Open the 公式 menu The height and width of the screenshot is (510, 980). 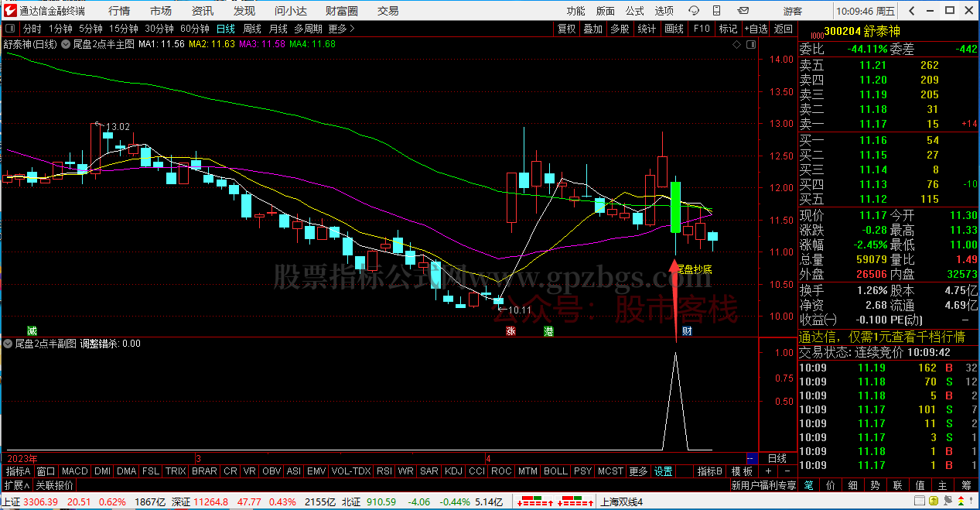(634, 11)
